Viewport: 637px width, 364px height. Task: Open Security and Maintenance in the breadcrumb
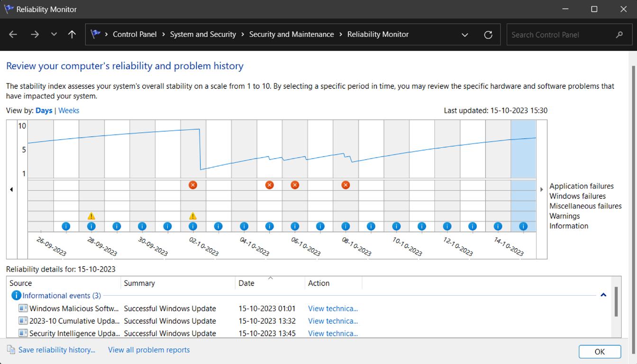coord(291,35)
